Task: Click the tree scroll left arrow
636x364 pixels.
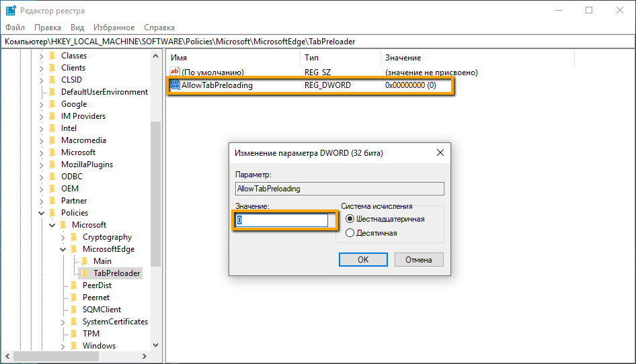Action: (x=7, y=357)
